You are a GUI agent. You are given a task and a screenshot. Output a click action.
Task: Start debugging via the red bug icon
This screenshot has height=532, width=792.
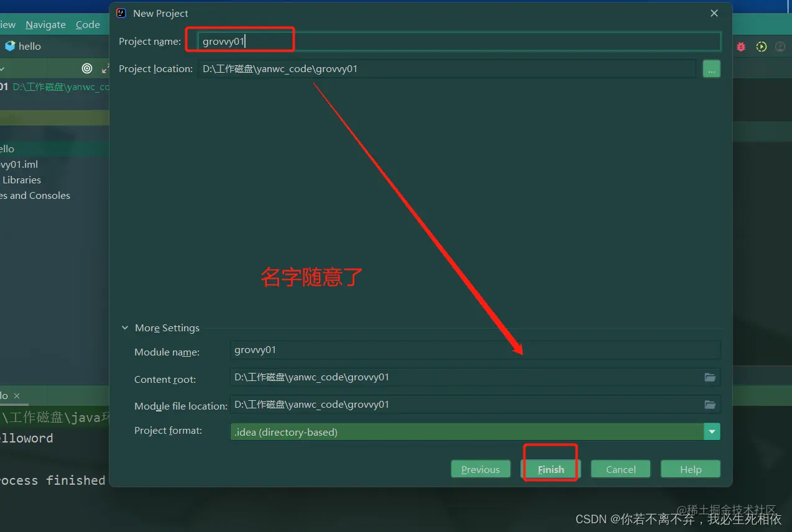pos(740,46)
